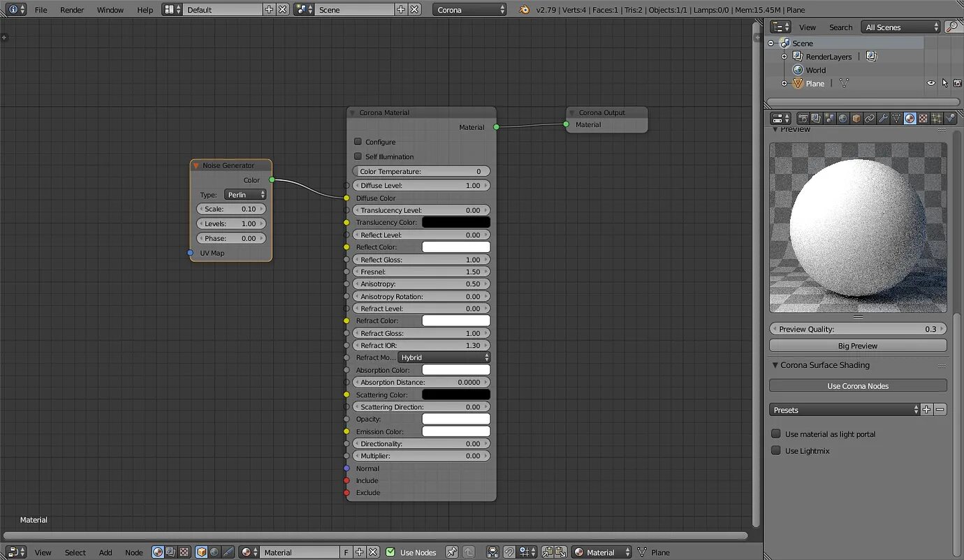Unlink material with the X icon
Viewport: 964px width, 560px height.
tap(373, 552)
